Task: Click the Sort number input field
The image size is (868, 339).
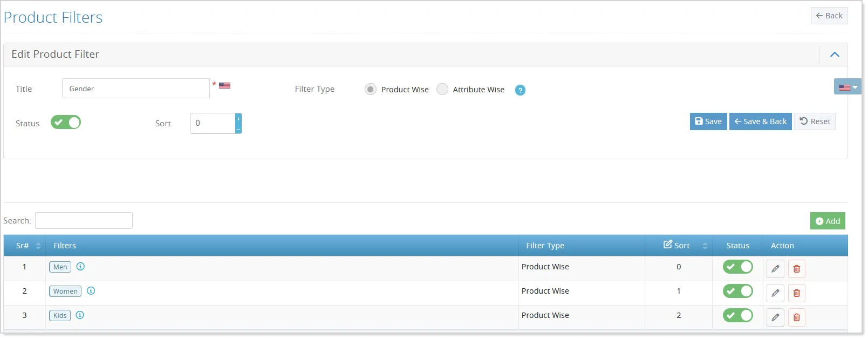Action: (213, 123)
